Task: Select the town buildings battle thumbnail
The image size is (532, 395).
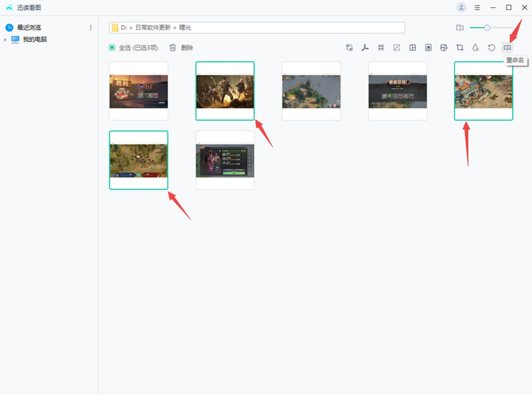Action: click(484, 91)
